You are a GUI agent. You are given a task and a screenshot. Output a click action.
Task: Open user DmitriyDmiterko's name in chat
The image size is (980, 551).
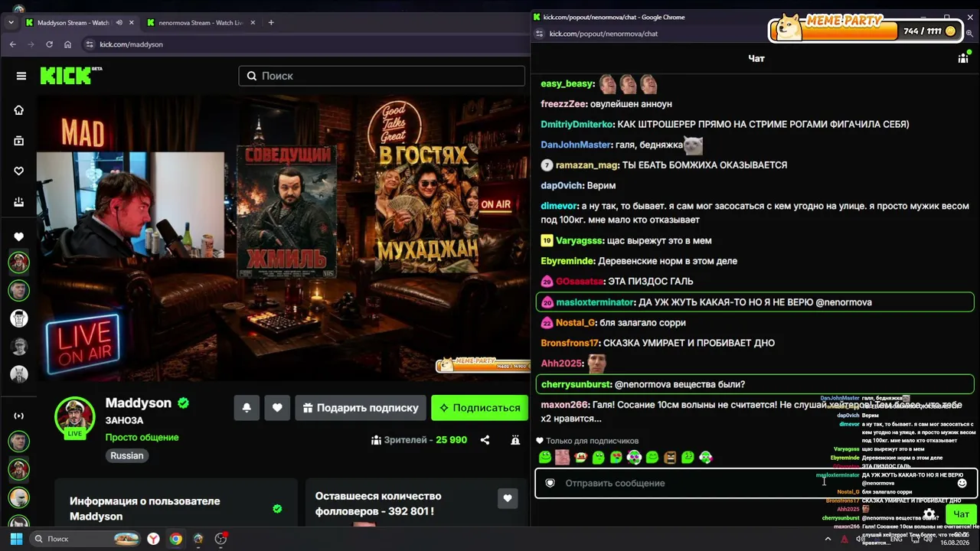577,124
